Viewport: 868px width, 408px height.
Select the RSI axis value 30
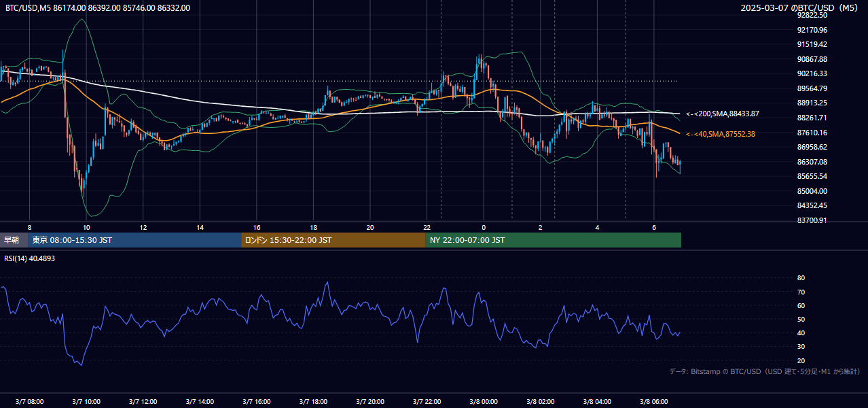[x=801, y=346]
